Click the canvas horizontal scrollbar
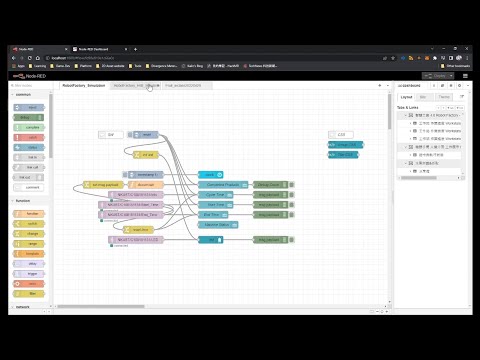480x360 pixels. (101, 306)
